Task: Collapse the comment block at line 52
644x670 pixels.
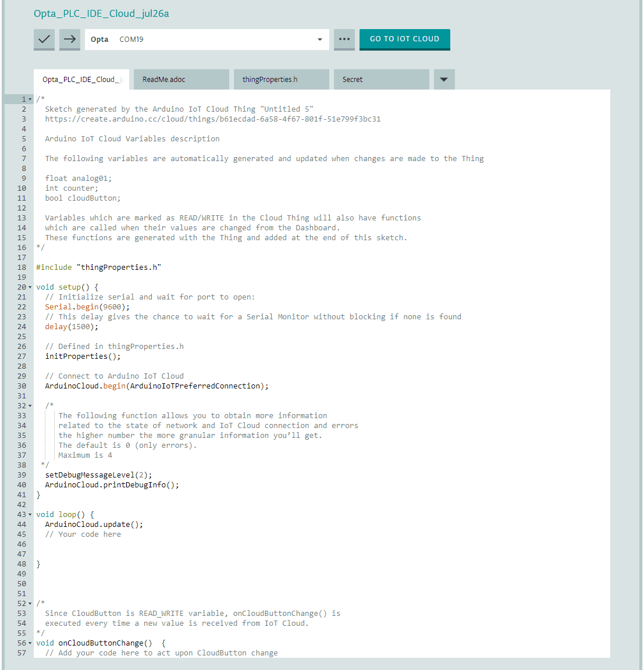Action: pos(30,604)
